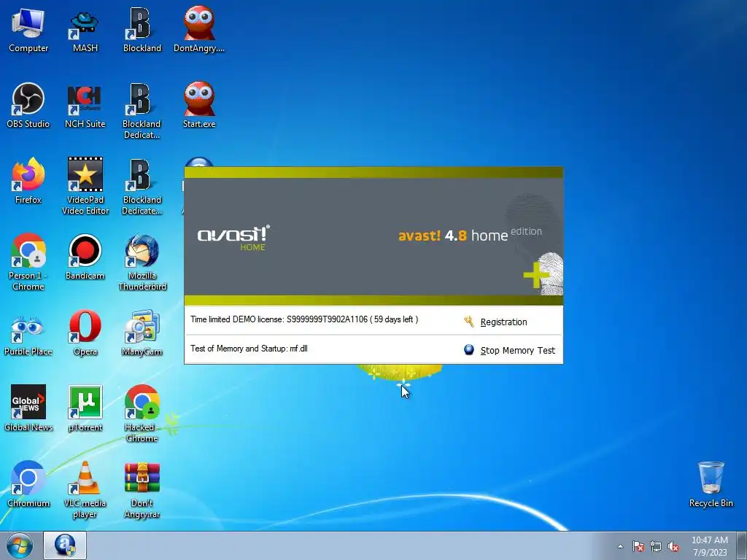Select the Recycle Bin icon
The width and height of the screenshot is (747, 560).
pyautogui.click(x=711, y=484)
